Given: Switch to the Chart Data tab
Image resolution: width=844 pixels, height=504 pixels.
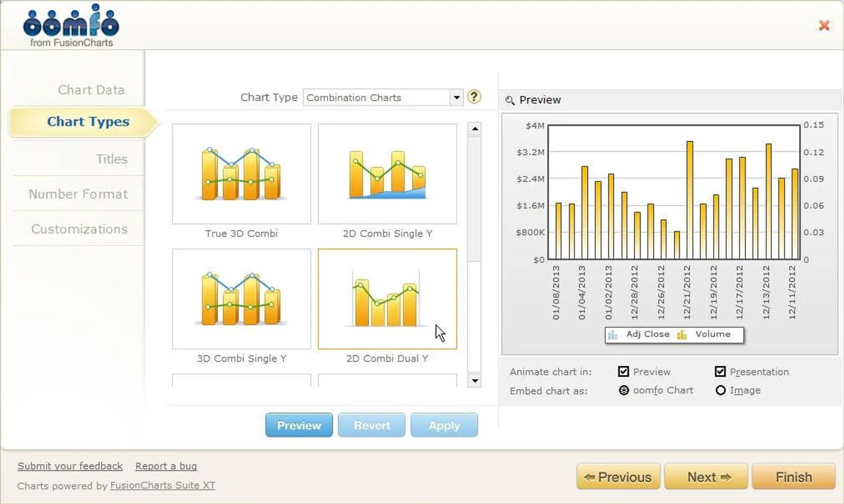Looking at the screenshot, I should (x=91, y=90).
